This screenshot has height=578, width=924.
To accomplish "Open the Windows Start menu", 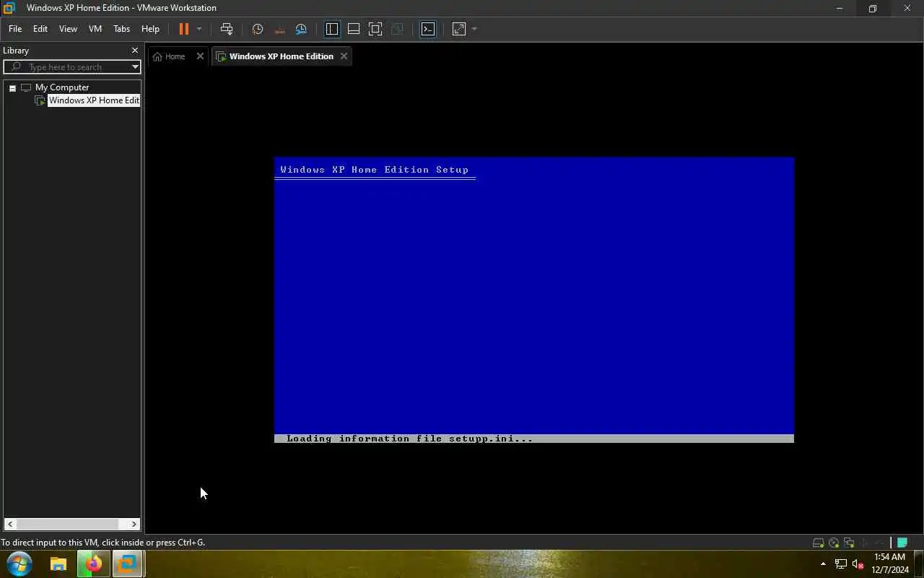I will [x=19, y=564].
